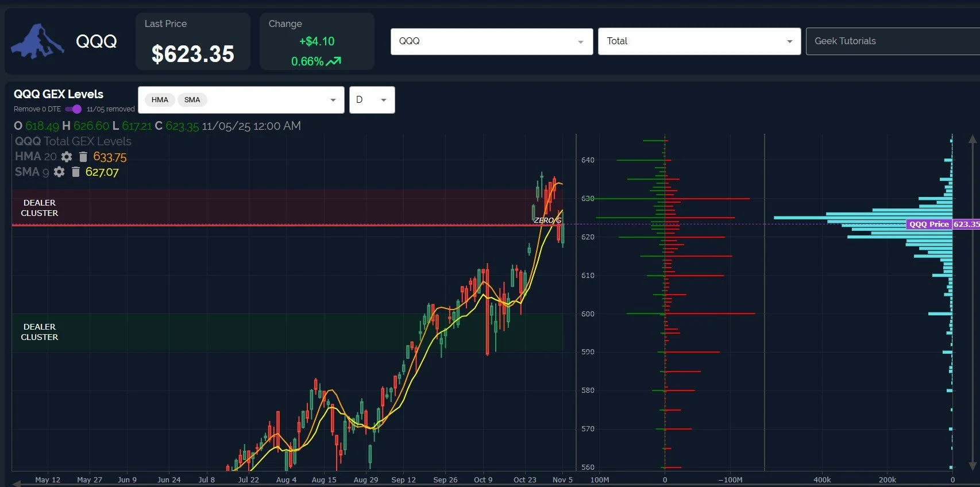Click the left scroll arrow under chart
The height and width of the screenshot is (487, 980).
17,484
